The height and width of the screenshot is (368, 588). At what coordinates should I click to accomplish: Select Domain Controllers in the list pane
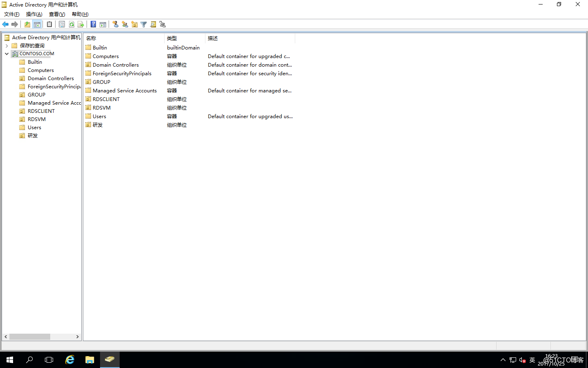(189, 65)
